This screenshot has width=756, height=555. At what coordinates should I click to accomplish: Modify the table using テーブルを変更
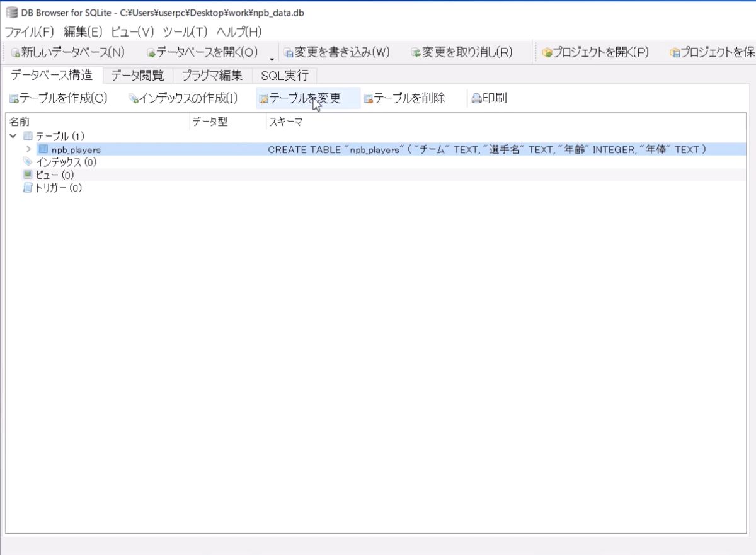[307, 98]
